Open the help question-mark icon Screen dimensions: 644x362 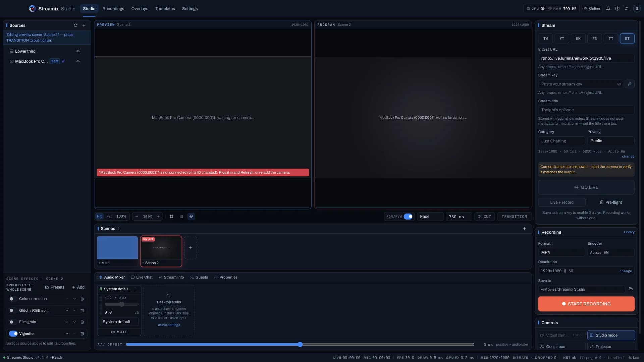[x=617, y=9]
